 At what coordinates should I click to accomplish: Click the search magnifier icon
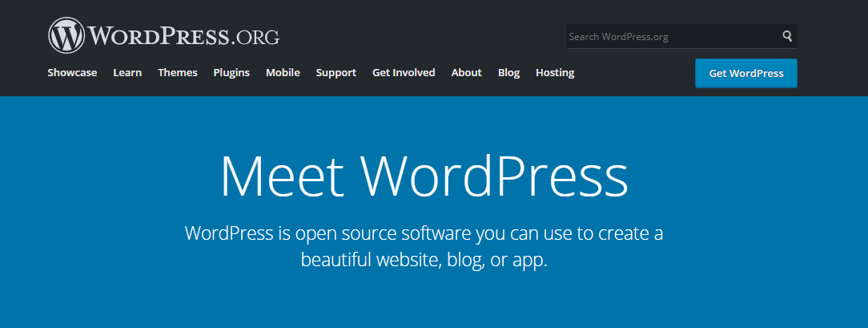pos(786,37)
